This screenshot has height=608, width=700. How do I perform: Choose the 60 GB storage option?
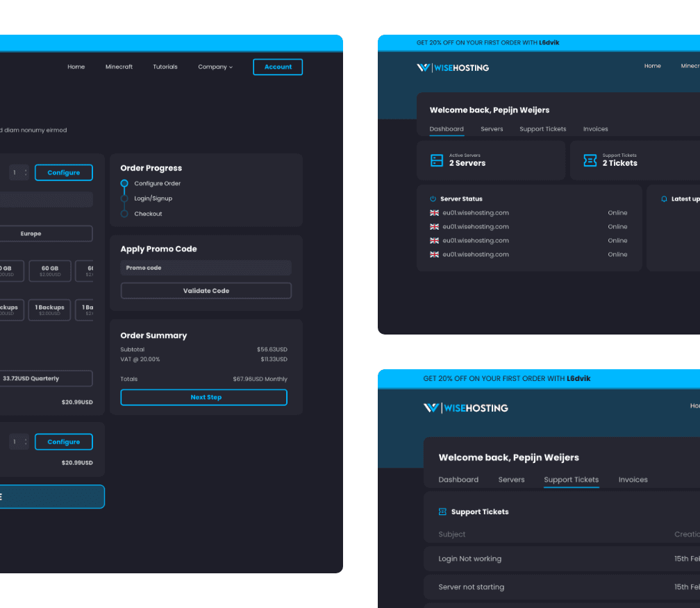click(50, 271)
